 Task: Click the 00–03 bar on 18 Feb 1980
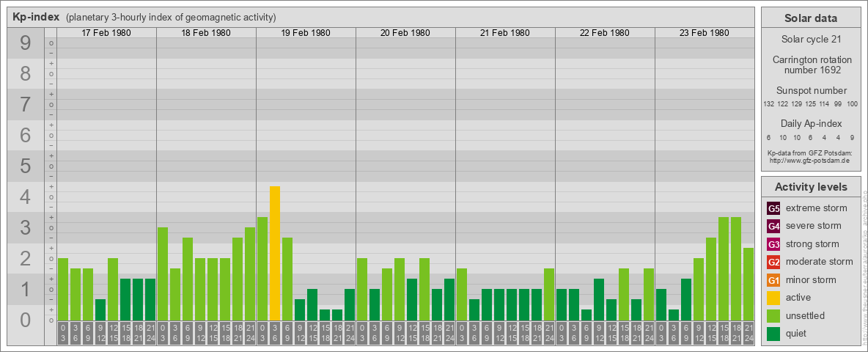click(x=163, y=274)
